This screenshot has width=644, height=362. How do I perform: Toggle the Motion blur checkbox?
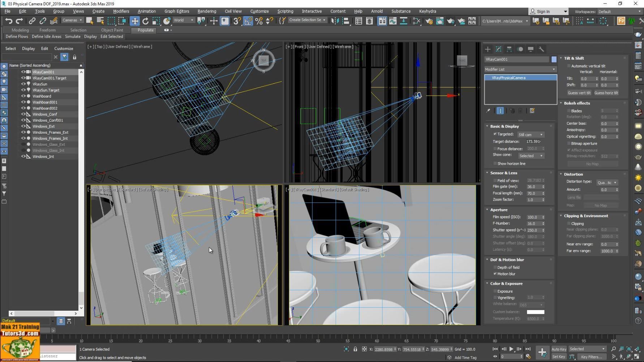pos(495,274)
